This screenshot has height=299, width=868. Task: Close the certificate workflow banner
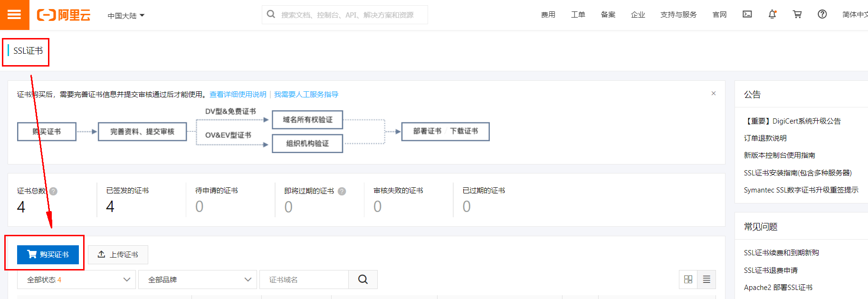[x=714, y=93]
